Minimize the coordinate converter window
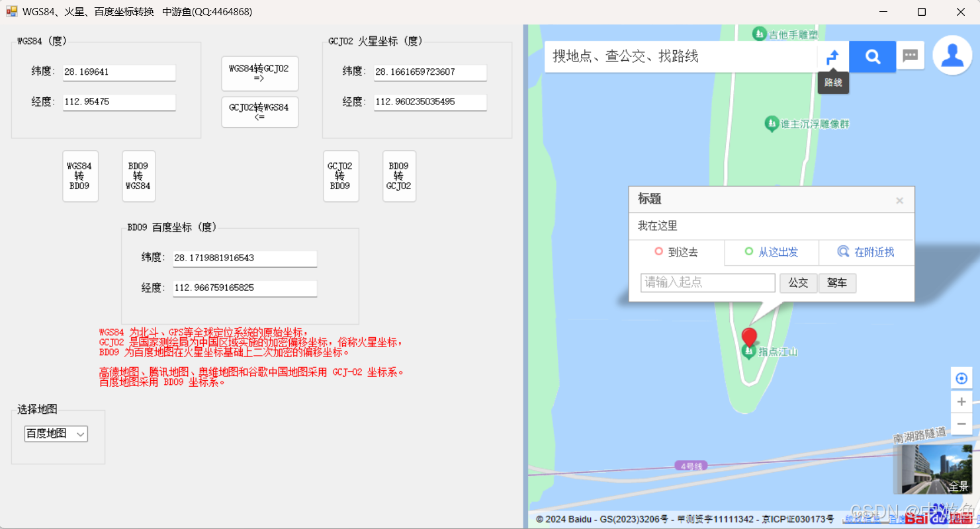Viewport: 980px width, 529px height. [x=883, y=12]
